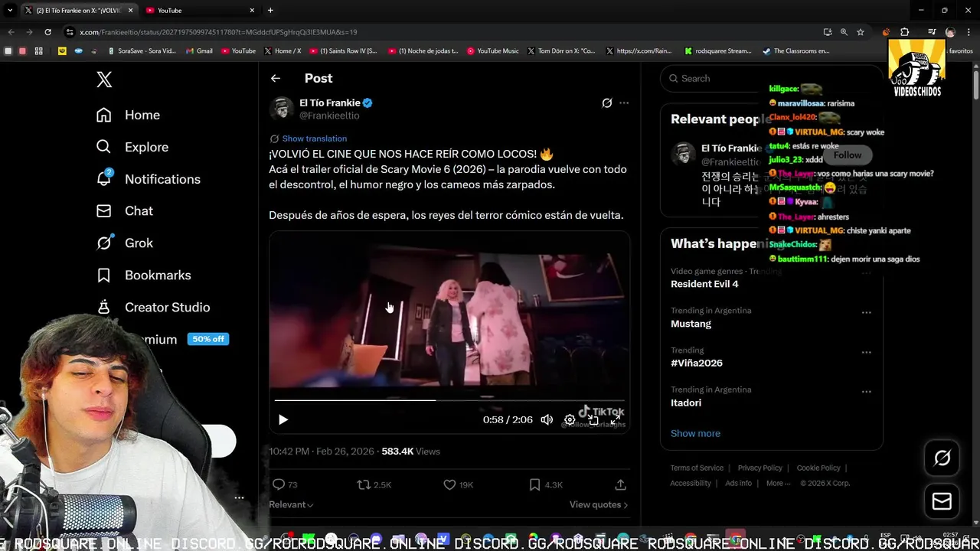Open Creator Studio in sidebar
The image size is (980, 551).
coord(152,308)
